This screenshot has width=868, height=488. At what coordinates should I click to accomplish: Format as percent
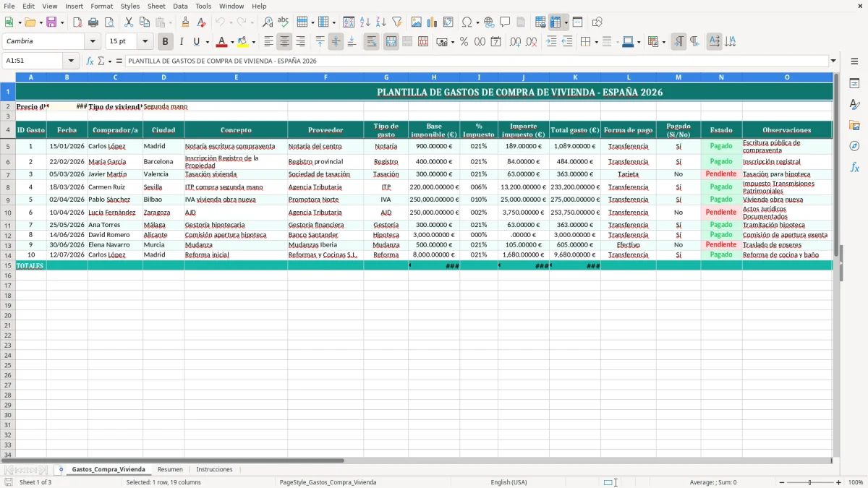(x=464, y=42)
